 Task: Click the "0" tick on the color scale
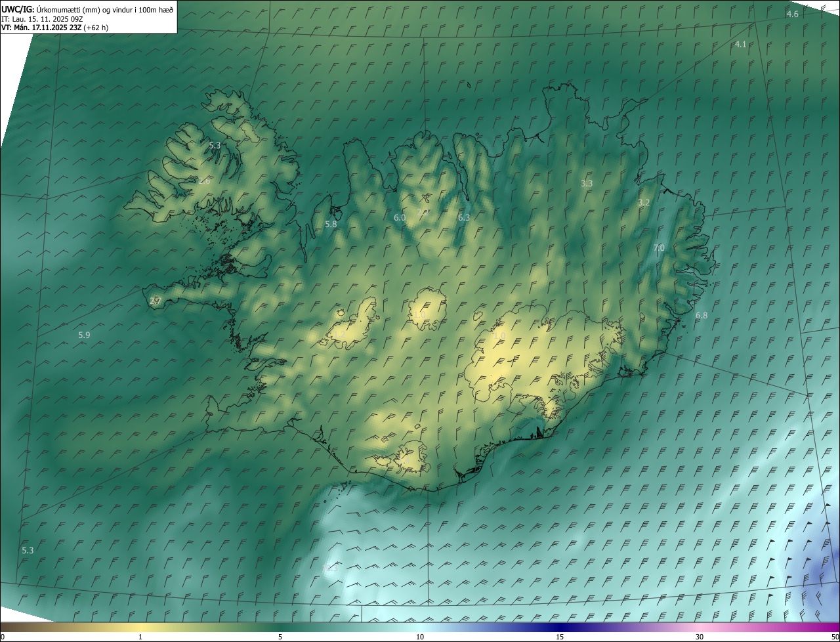point(3,637)
